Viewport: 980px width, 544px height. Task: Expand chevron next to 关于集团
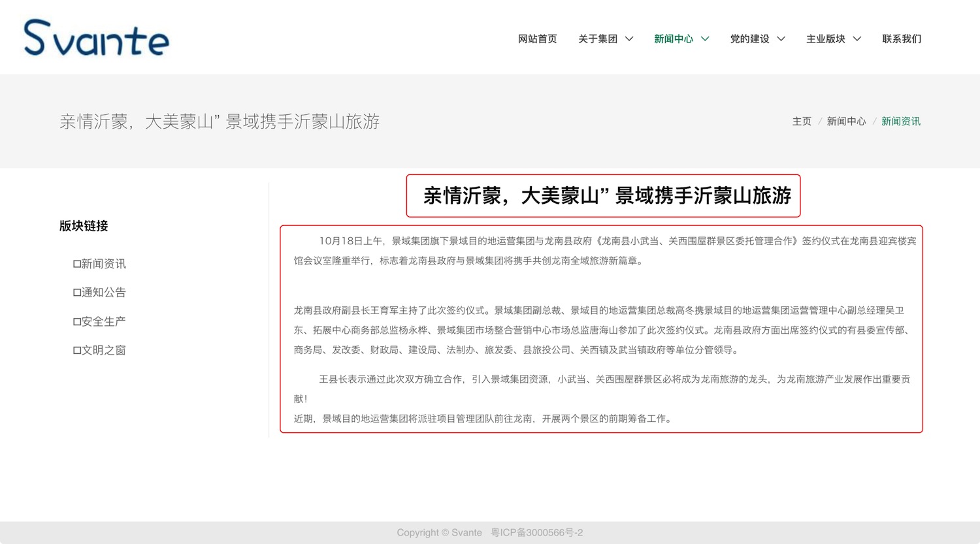[629, 39]
